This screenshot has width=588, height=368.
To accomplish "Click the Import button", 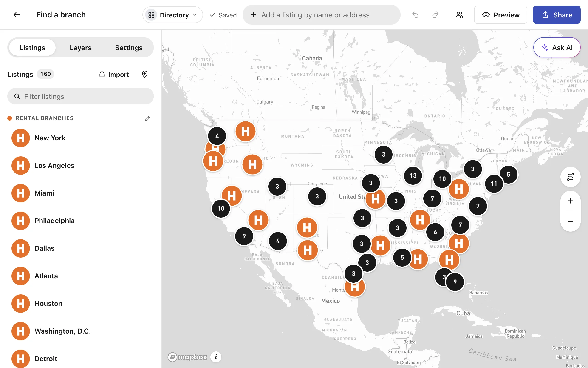I will click(114, 74).
